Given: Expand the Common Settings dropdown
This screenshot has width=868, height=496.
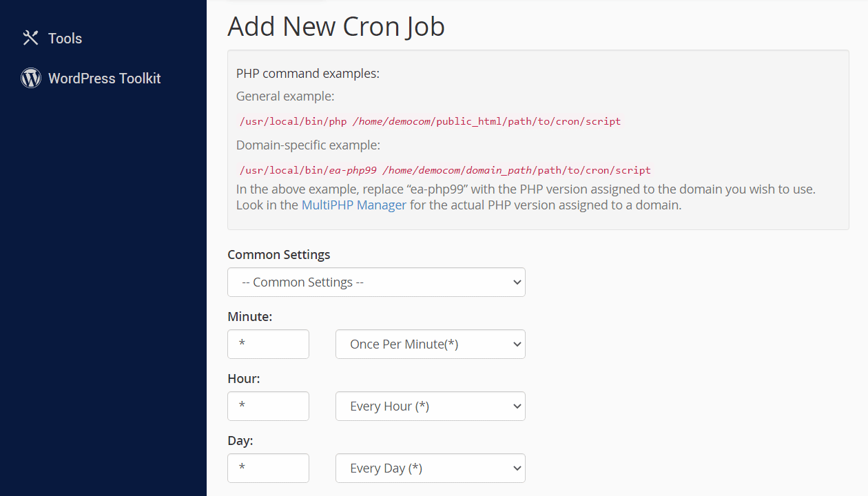Looking at the screenshot, I should point(376,282).
